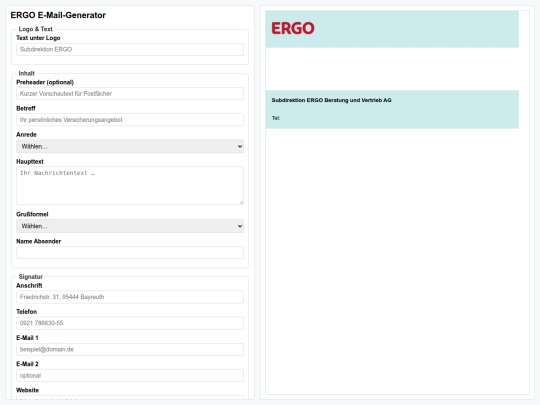Click the E-Mail 1 input field

pyautogui.click(x=130, y=349)
